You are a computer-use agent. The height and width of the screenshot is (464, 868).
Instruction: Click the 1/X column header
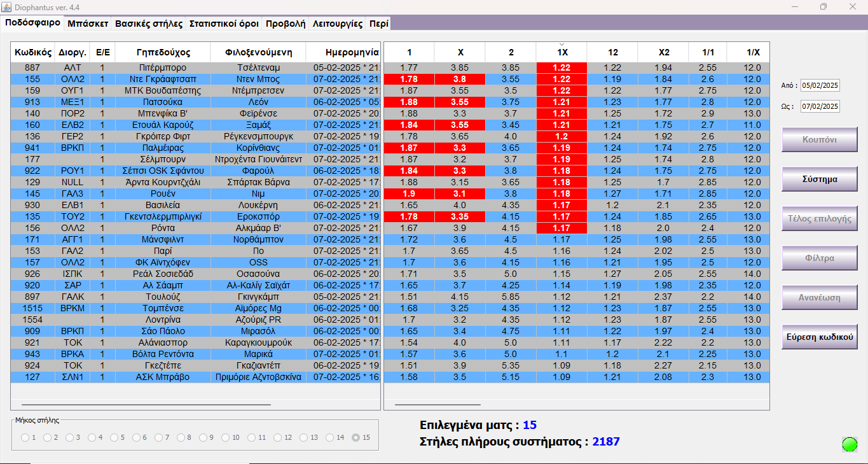[748, 52]
